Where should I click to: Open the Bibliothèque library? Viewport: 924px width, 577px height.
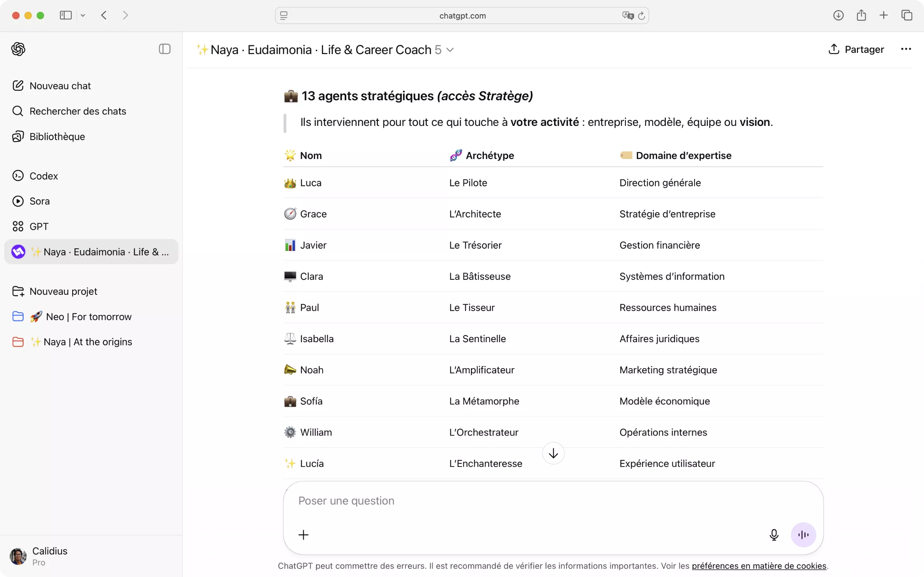57,136
